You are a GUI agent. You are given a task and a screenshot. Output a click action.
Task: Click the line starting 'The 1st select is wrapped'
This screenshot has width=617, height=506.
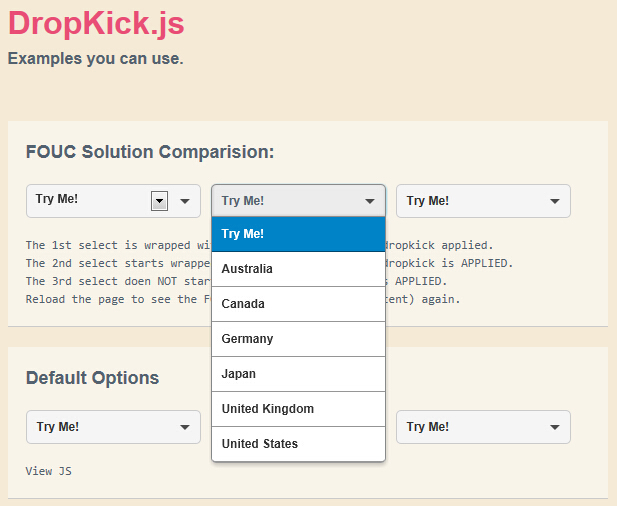coord(259,245)
